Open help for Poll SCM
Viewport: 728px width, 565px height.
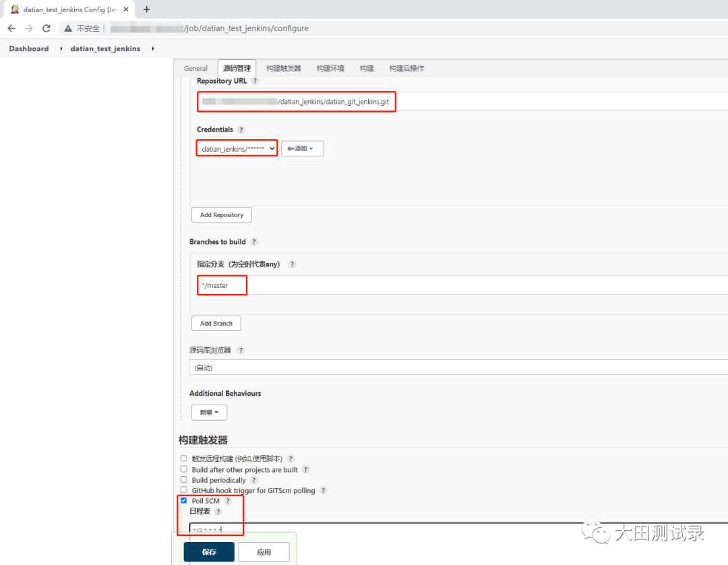(228, 501)
